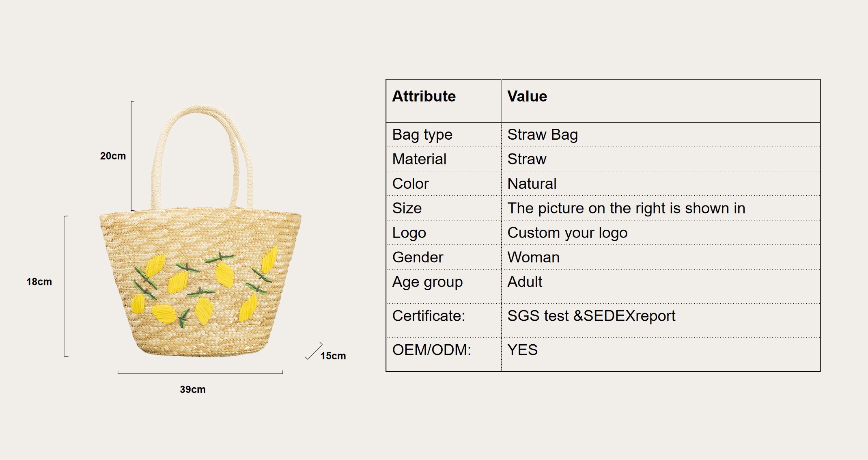This screenshot has width=868, height=460.
Task: Click the 18cm bag height label
Action: click(x=39, y=282)
